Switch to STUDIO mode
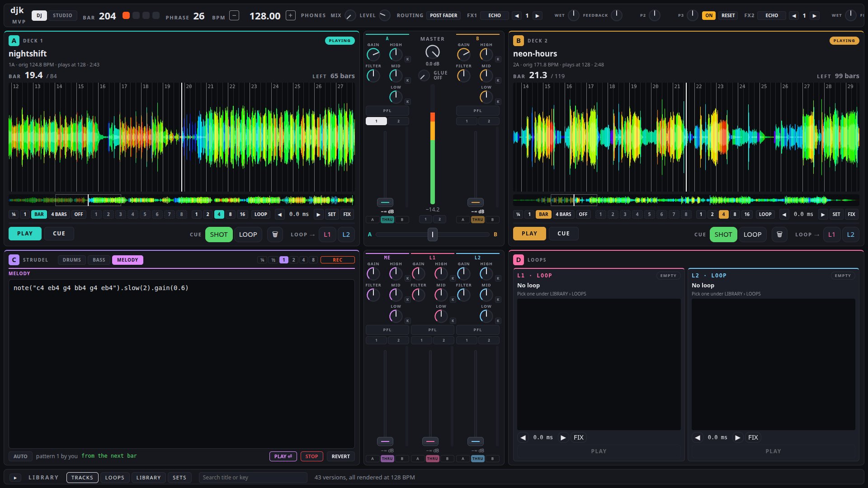This screenshot has height=488, width=868. click(62, 15)
